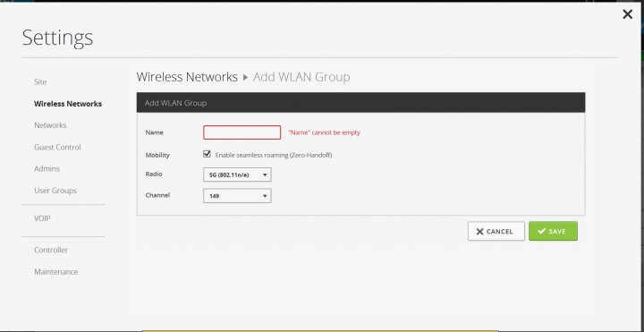Open the Site settings section
Screen dimensions: 644x332
pos(40,81)
